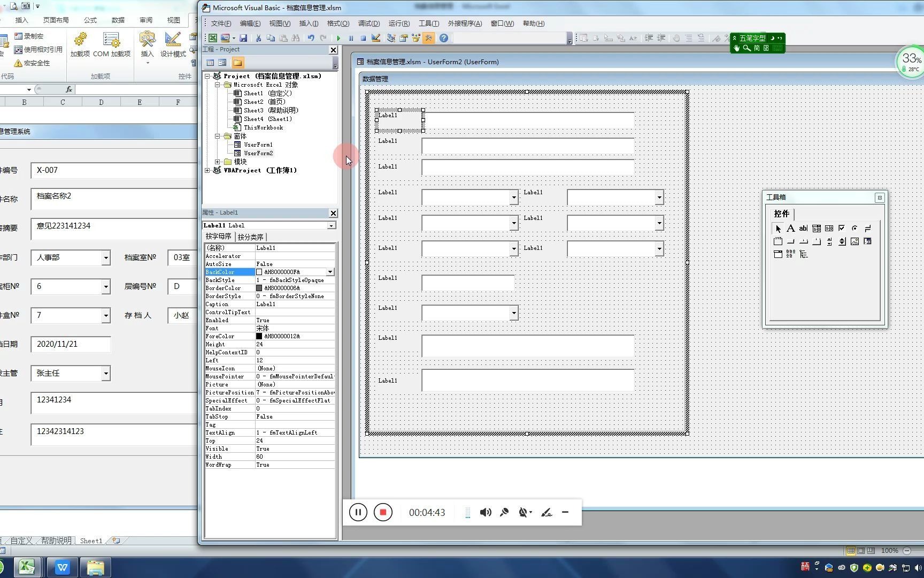The height and width of the screenshot is (578, 924).
Task: Select the CommandButton tool in the Toolbox
Action: tap(791, 241)
